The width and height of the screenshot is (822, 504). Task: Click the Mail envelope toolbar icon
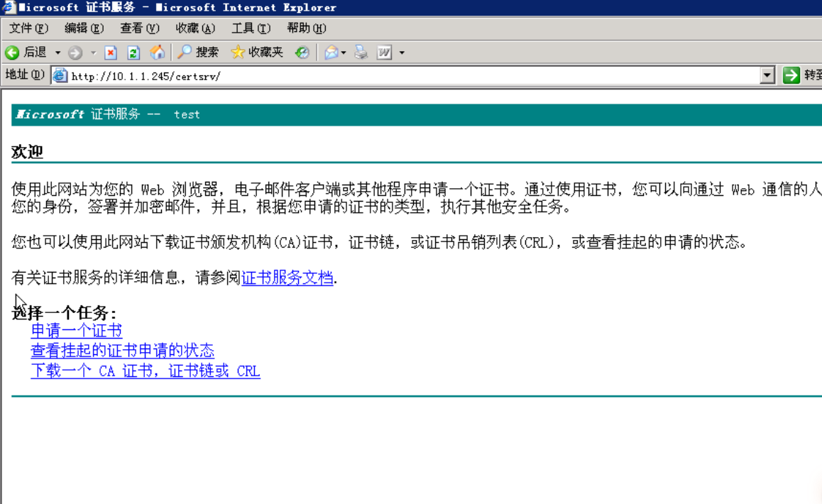click(331, 52)
